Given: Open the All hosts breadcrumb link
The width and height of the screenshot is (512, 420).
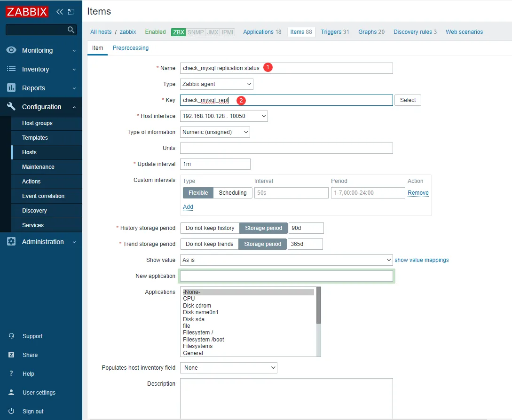Looking at the screenshot, I should tap(101, 32).
